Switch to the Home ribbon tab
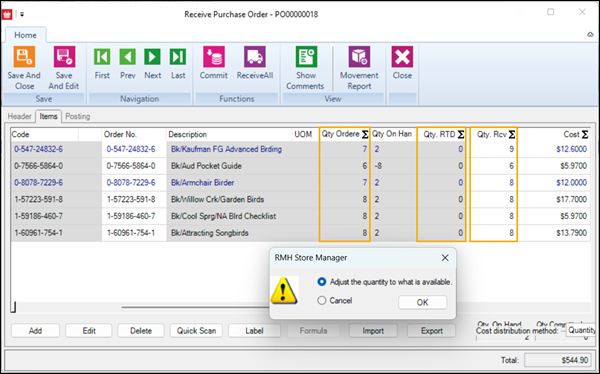The width and height of the screenshot is (600, 374). coord(25,35)
